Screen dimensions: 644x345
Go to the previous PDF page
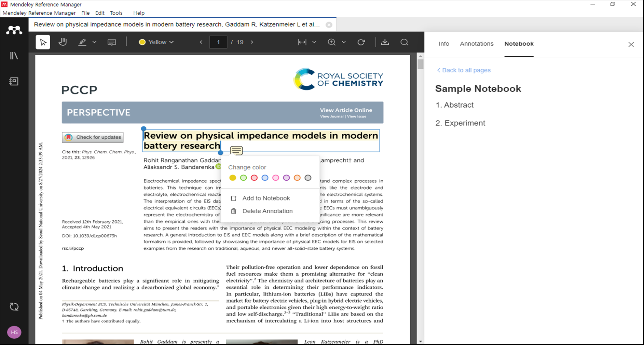pos(201,42)
